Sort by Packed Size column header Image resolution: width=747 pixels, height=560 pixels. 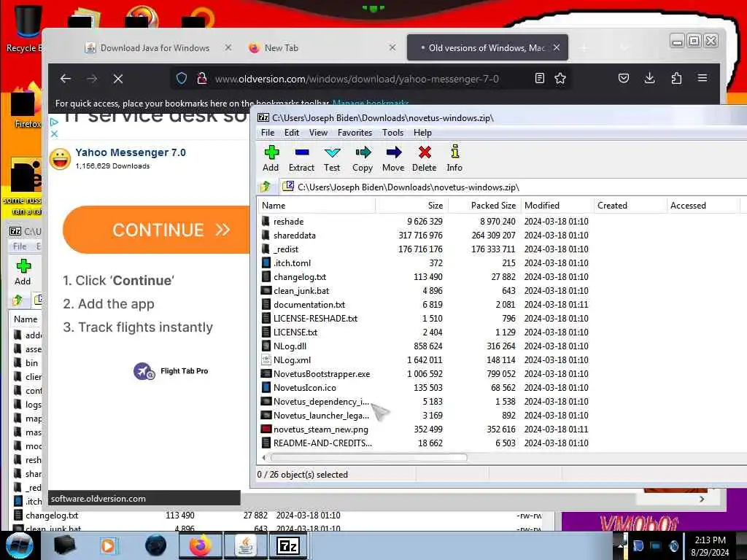(484, 205)
